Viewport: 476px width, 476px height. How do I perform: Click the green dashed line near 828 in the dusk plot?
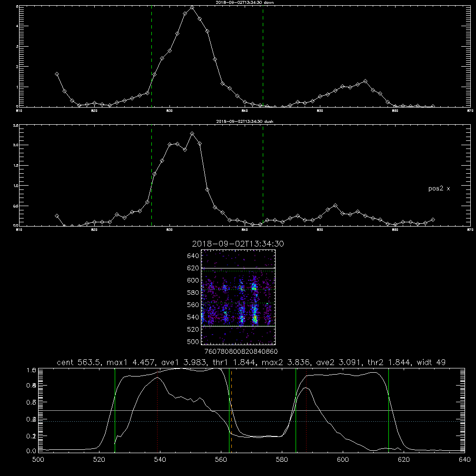click(x=151, y=176)
